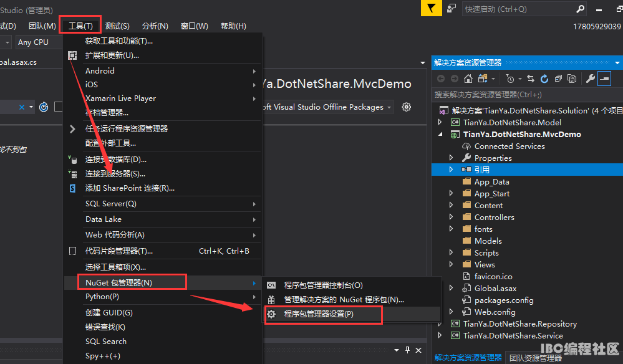Image resolution: width=623 pixels, height=364 pixels.
Task: Select favicon.ico in Solution Explorer
Action: click(x=493, y=276)
